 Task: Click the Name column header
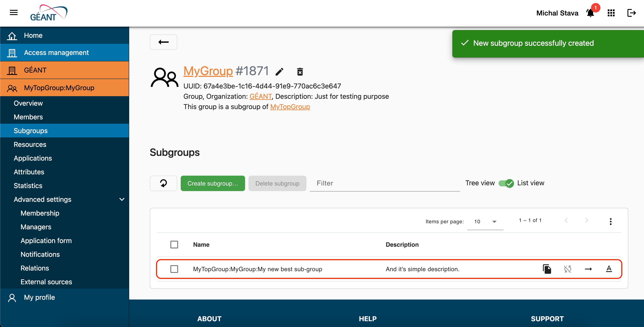201,245
